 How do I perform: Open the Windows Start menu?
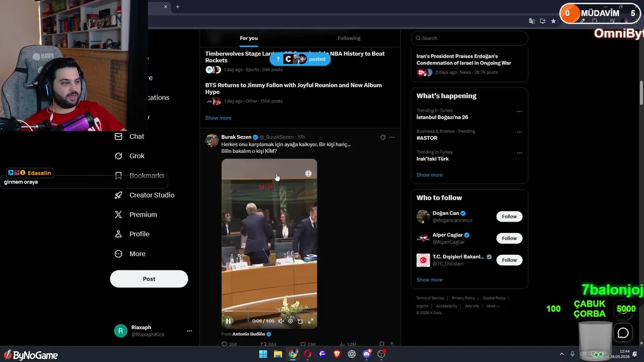pos(263,354)
